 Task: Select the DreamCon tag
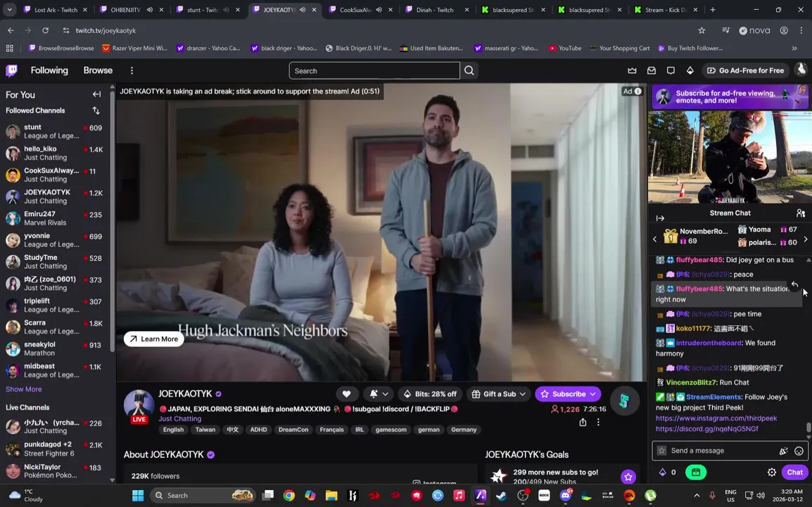coord(293,430)
